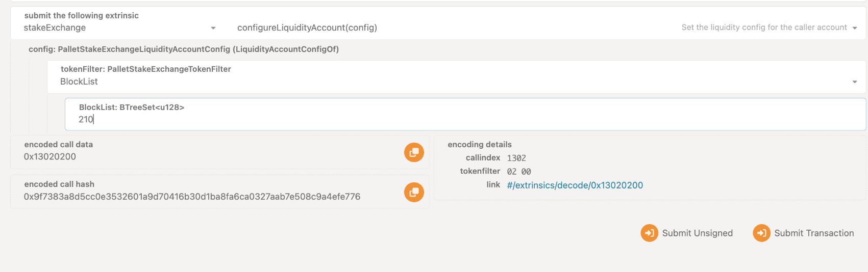Click the arrow icon on Submit Unsigned

(x=649, y=233)
